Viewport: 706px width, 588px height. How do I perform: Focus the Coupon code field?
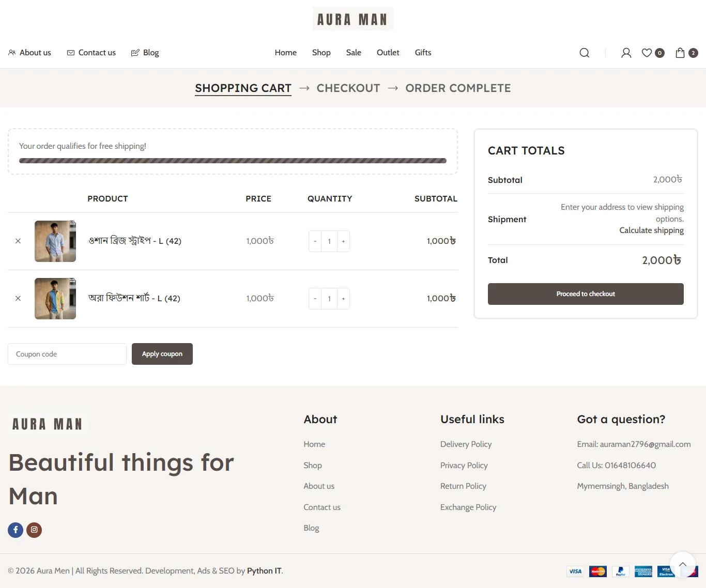click(x=67, y=354)
